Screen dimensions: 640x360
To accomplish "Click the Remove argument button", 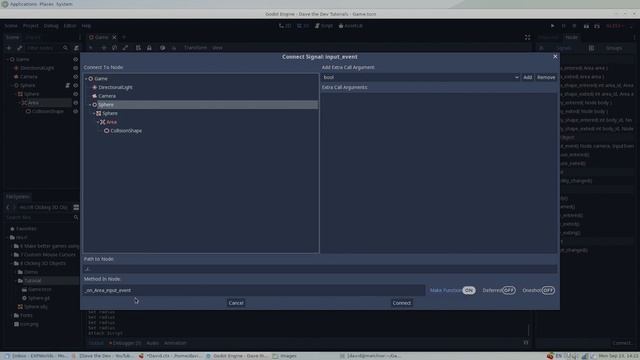I will (x=546, y=77).
